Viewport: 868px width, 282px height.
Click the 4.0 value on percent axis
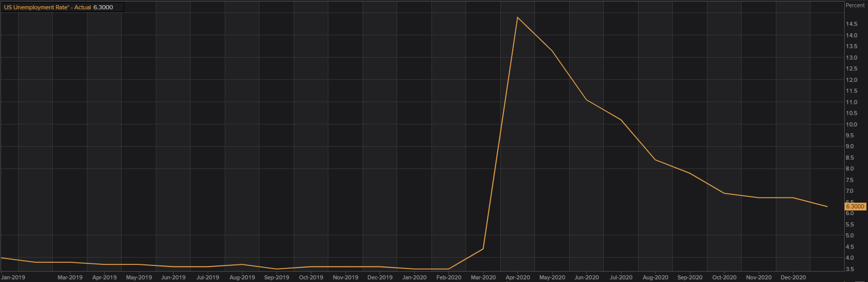850,258
